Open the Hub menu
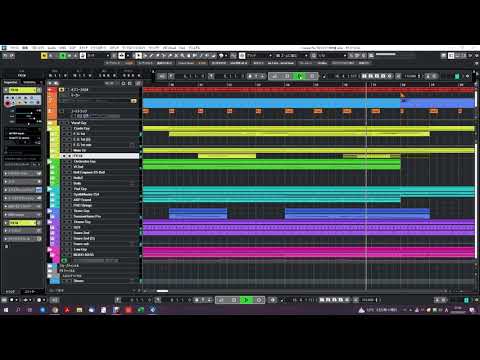The width and height of the screenshot is (480, 360). click(182, 48)
